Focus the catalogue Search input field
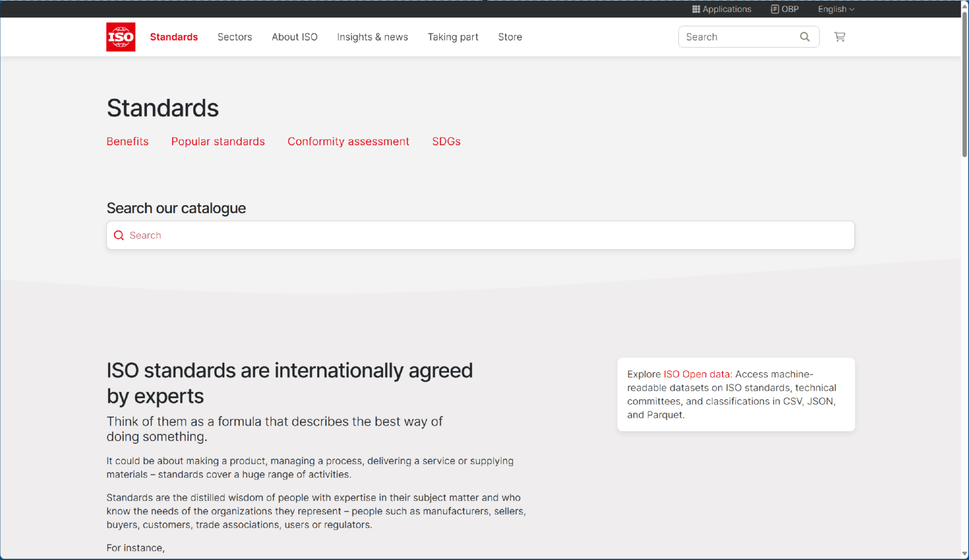The image size is (969, 560). (x=480, y=236)
